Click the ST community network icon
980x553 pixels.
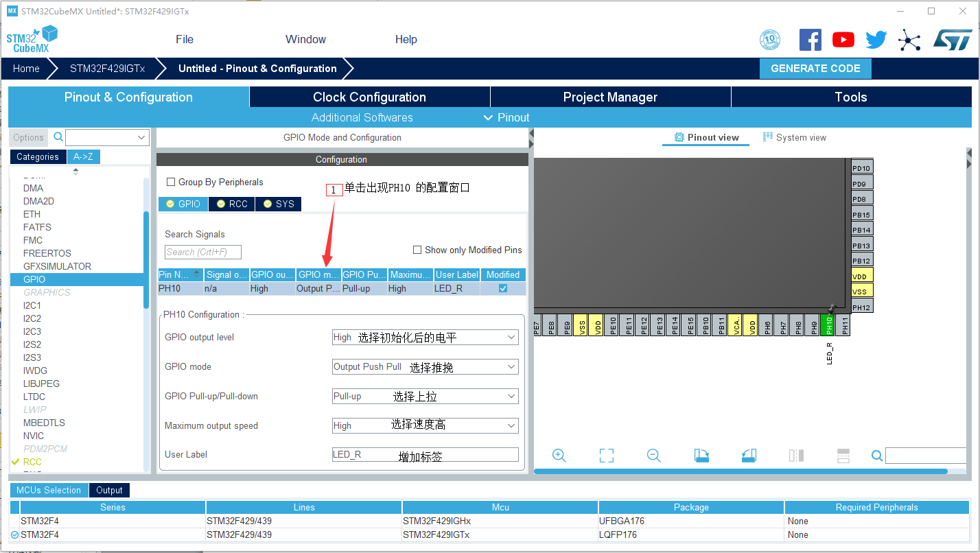click(x=909, y=40)
